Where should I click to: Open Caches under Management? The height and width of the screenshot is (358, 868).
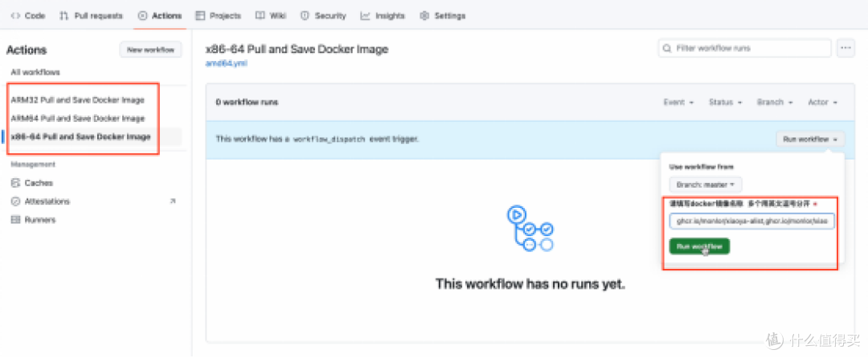coord(39,183)
